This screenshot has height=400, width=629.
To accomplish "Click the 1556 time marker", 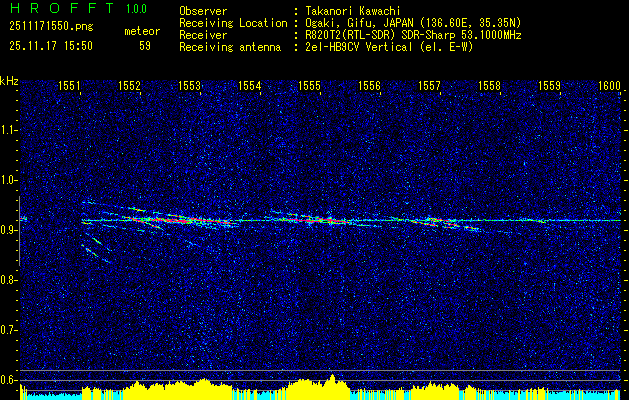I will pos(369,85).
